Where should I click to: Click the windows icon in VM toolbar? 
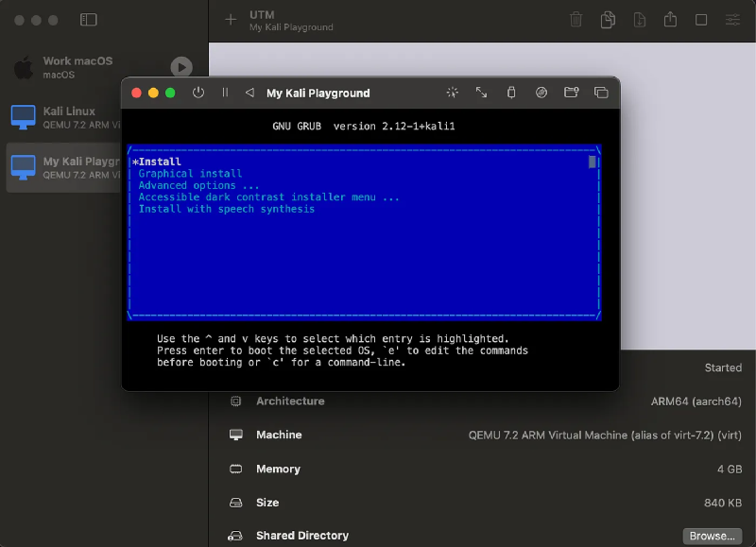coord(601,93)
